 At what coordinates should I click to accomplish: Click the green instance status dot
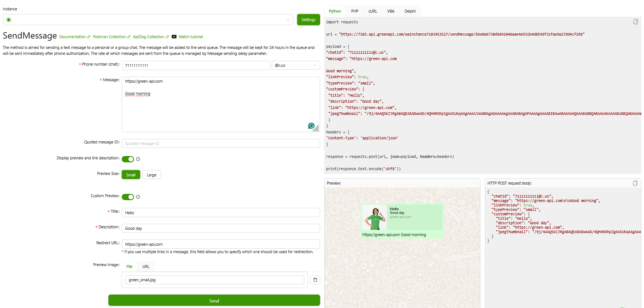[x=9, y=20]
